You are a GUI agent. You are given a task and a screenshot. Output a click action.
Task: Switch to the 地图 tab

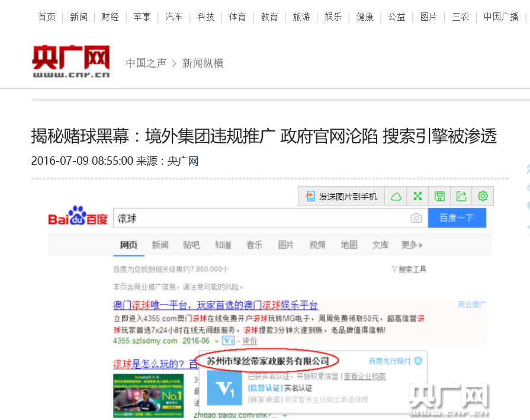[x=349, y=245]
